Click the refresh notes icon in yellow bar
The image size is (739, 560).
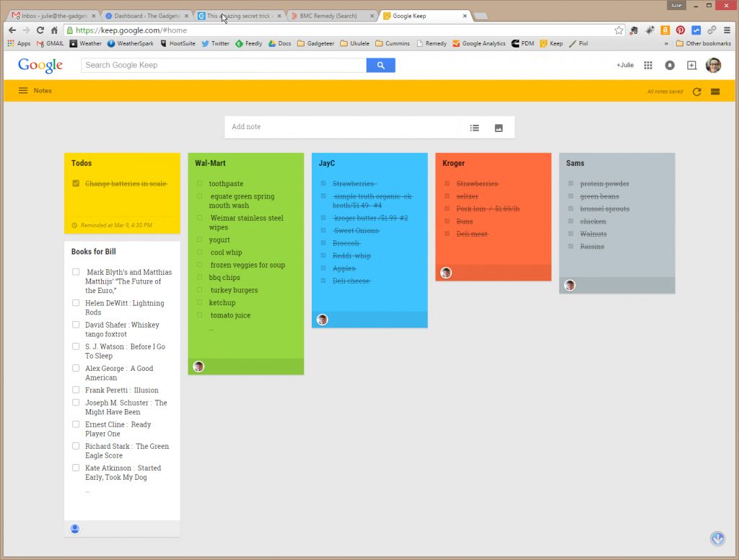696,92
